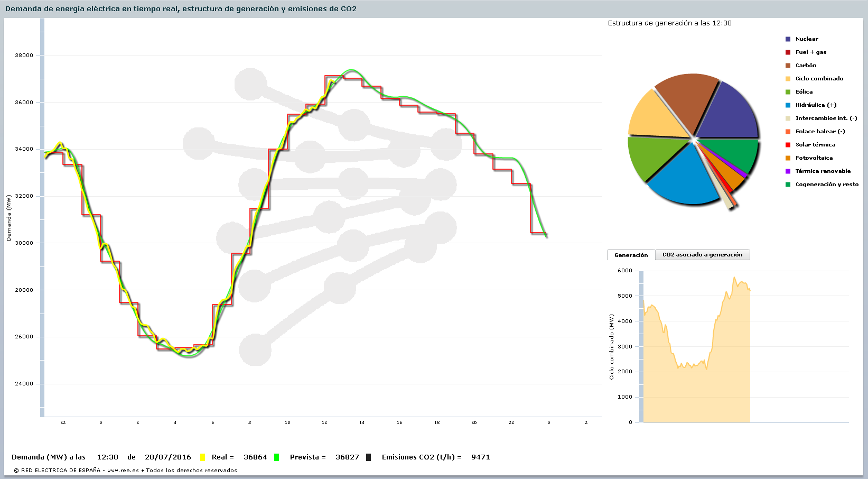
Task: Click the Fotovoltaica legend entry
Action: pyautogui.click(x=814, y=158)
